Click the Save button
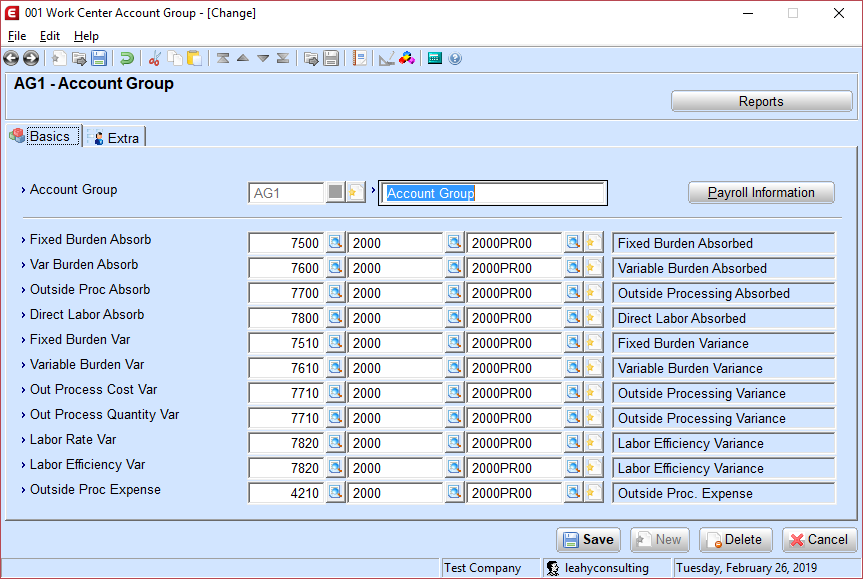The width and height of the screenshot is (863, 579). pyautogui.click(x=588, y=540)
